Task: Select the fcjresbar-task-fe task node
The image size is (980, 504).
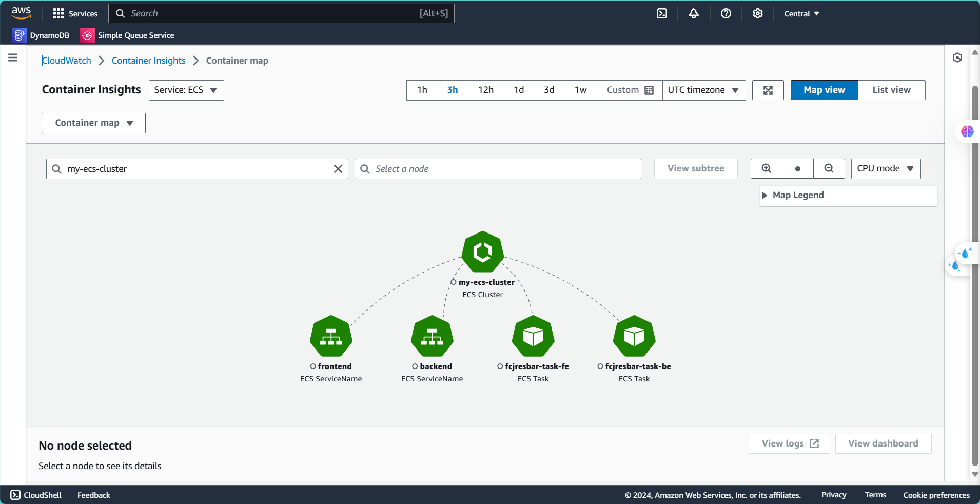Action: click(533, 336)
